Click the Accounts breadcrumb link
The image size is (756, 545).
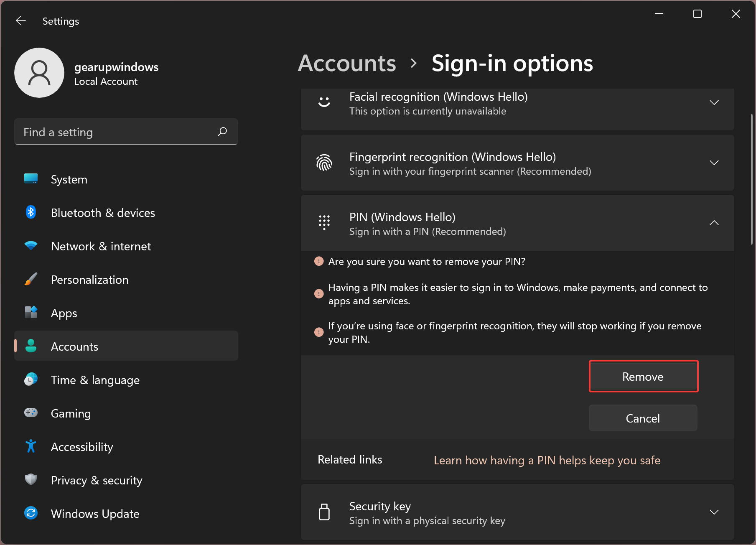(x=347, y=63)
